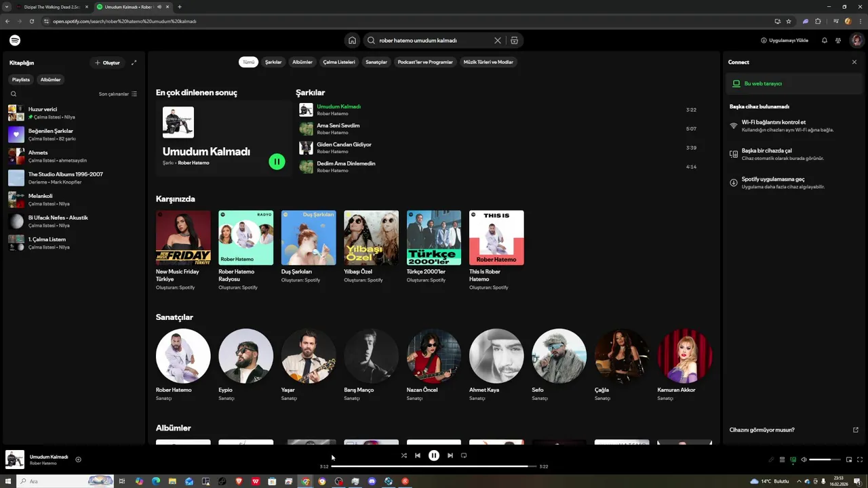Seek on the playback progress bar
Viewport: 868px width, 488px height.
coord(434,466)
